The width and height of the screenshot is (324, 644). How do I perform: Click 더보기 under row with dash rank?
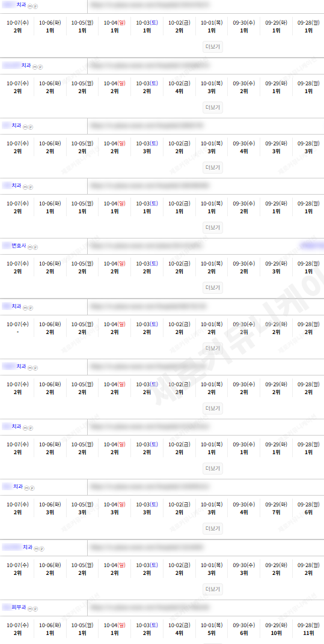click(x=213, y=348)
